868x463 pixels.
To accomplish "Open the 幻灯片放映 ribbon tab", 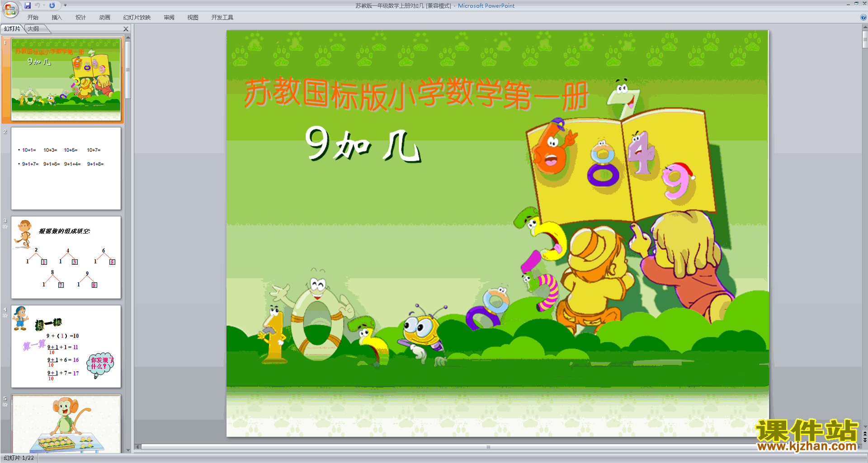I will (137, 18).
